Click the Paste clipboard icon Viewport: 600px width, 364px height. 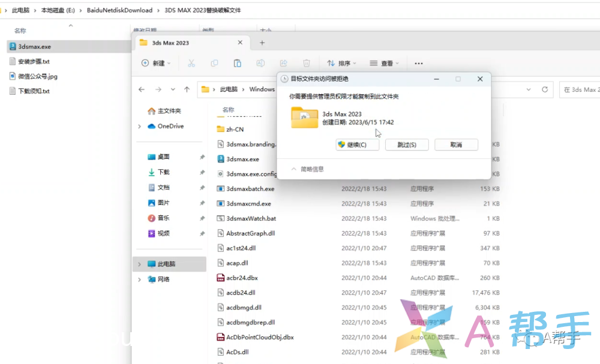237,63
